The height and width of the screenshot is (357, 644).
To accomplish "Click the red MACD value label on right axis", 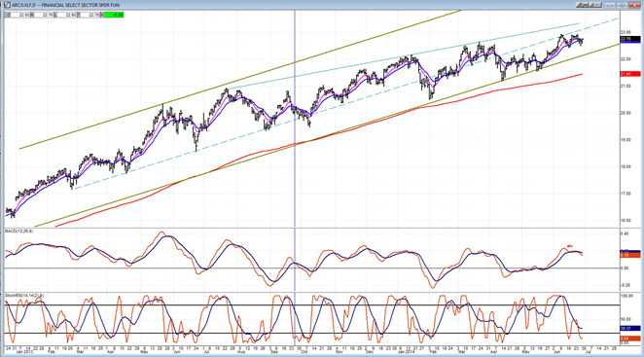I will point(630,256).
